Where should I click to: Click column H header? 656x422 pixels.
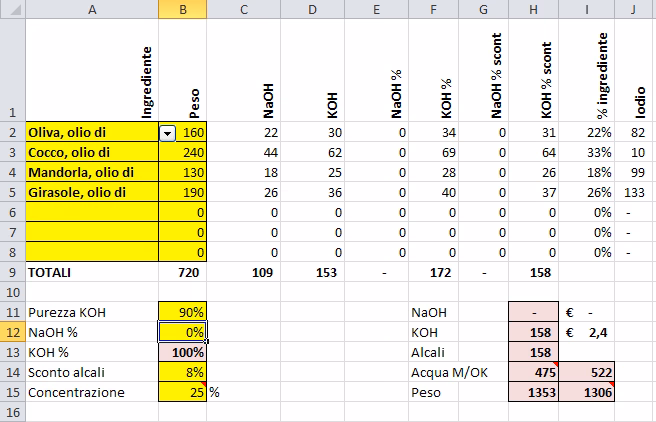pyautogui.click(x=532, y=9)
